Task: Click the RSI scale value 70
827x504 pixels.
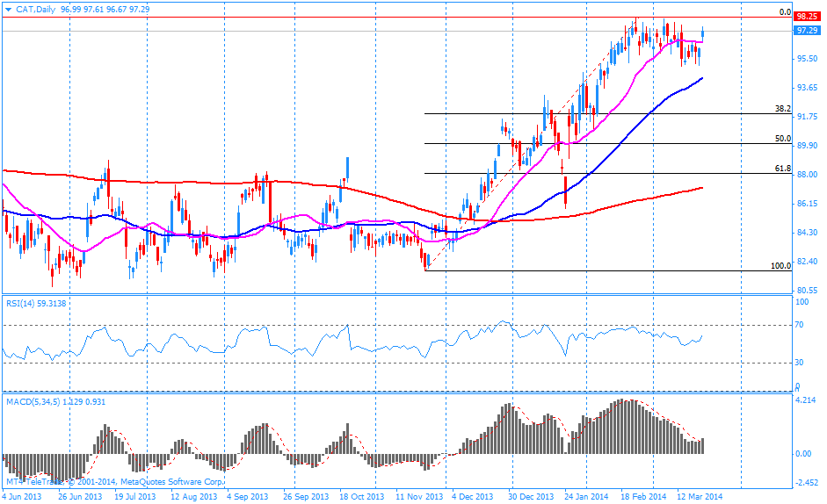Action: point(799,325)
